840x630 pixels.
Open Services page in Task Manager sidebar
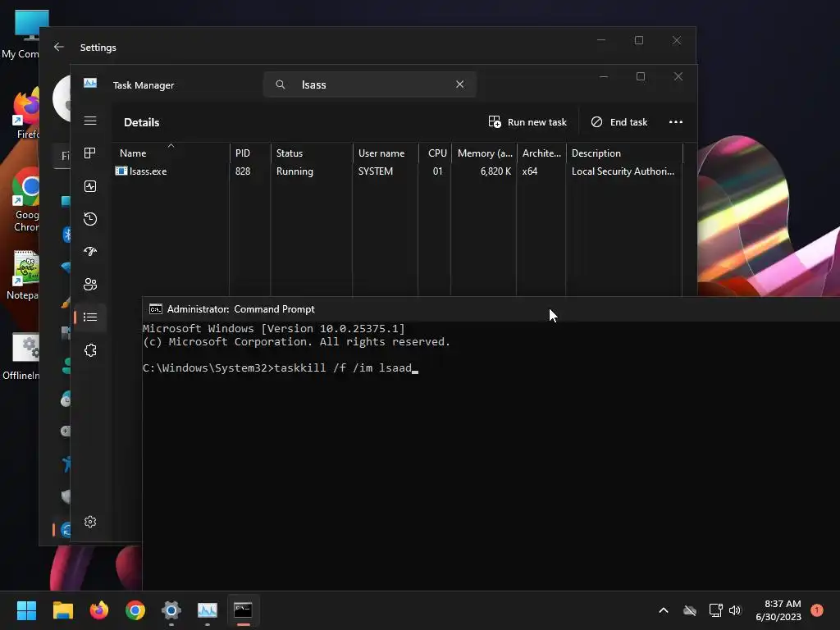(x=90, y=350)
